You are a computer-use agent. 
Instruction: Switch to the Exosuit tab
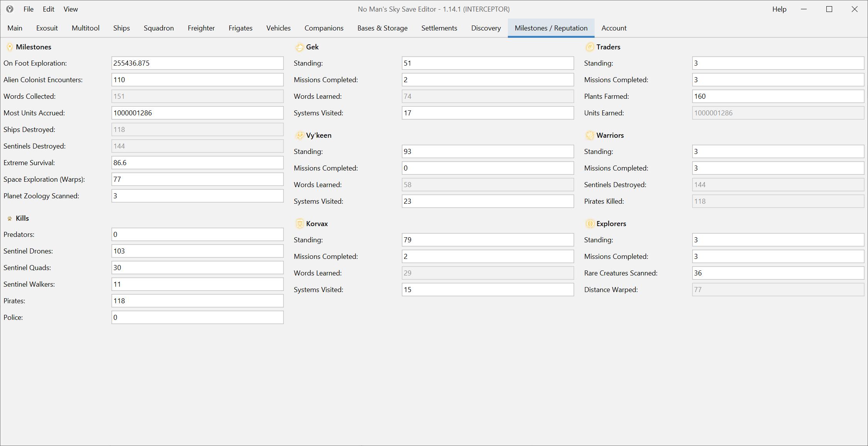[47, 28]
